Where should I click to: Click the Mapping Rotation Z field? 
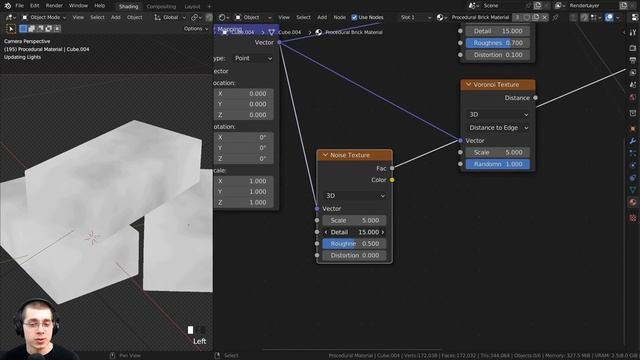[244, 158]
